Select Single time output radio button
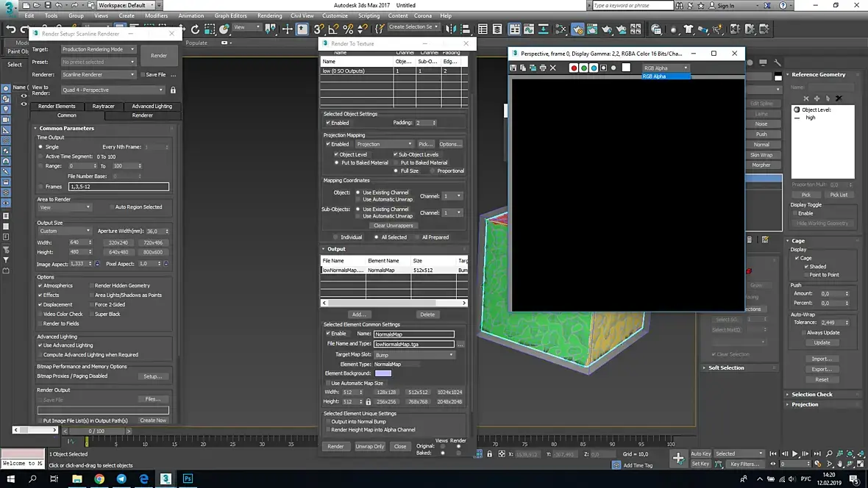Viewport: 868px width, 488px height. tap(40, 147)
